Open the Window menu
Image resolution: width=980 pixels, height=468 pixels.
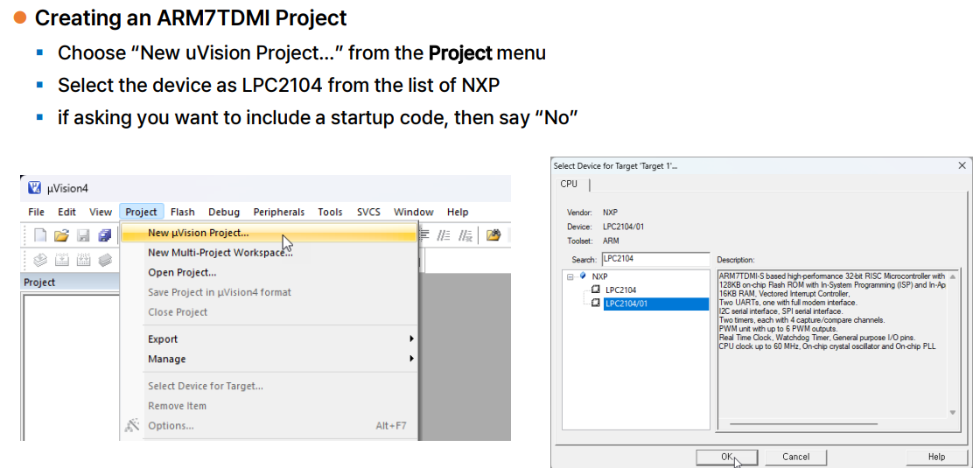(414, 212)
